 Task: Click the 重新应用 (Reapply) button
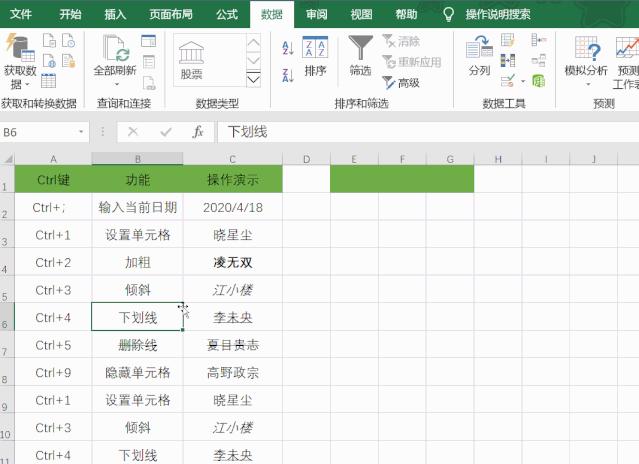[x=412, y=62]
